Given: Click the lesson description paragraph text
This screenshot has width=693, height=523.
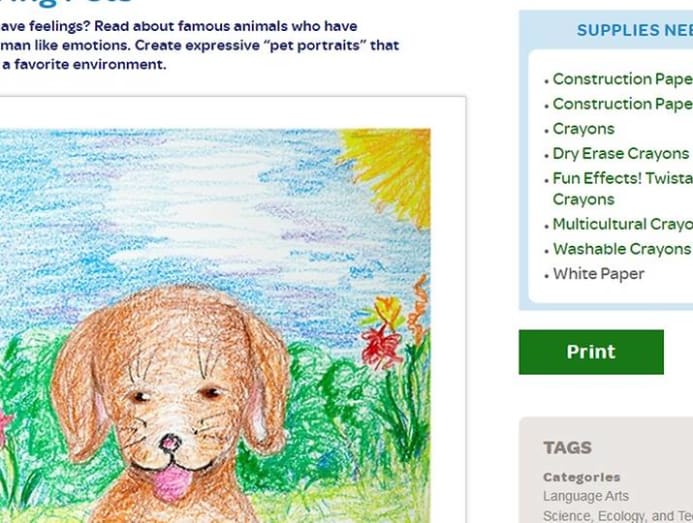Looking at the screenshot, I should (x=200, y=46).
